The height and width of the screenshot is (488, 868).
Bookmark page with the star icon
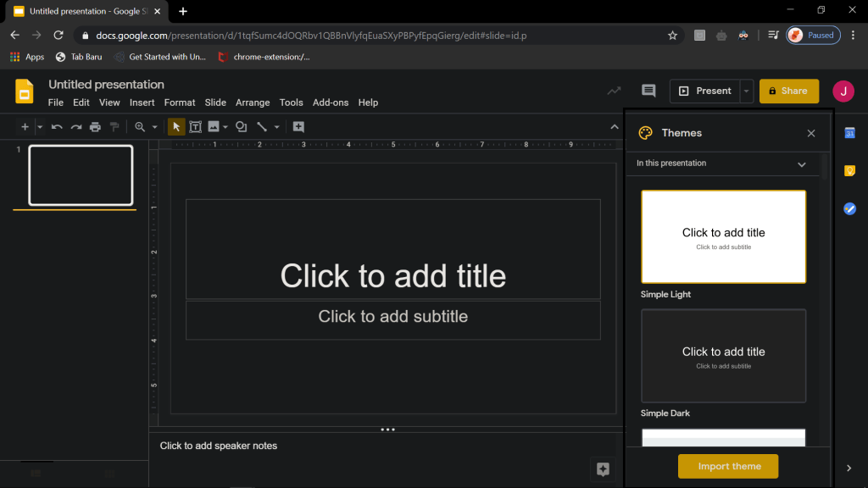point(672,36)
